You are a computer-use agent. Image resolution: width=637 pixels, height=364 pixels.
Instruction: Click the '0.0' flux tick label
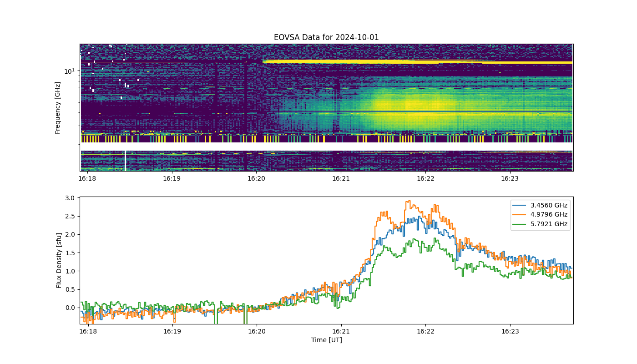tap(71, 308)
